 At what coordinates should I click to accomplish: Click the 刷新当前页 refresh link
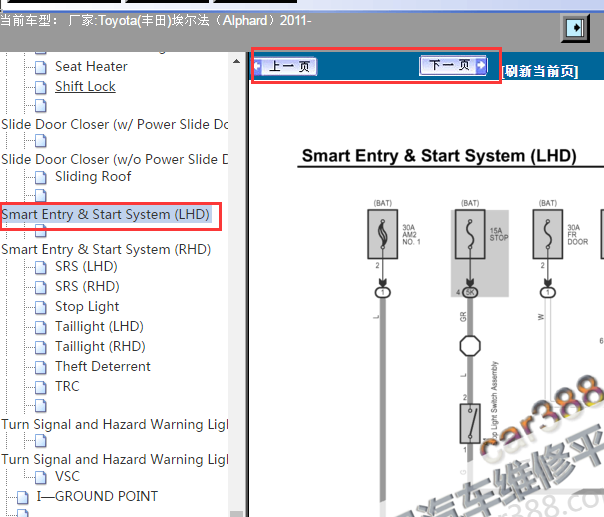(540, 71)
